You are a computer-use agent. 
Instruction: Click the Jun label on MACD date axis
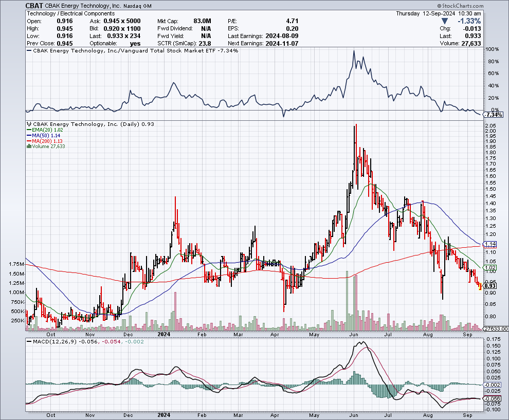coord(354,415)
